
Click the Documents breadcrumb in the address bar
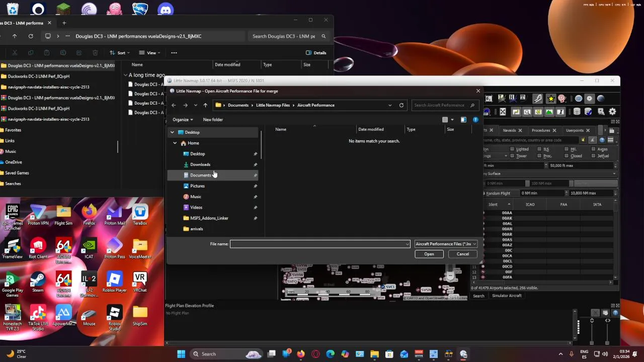(238, 105)
